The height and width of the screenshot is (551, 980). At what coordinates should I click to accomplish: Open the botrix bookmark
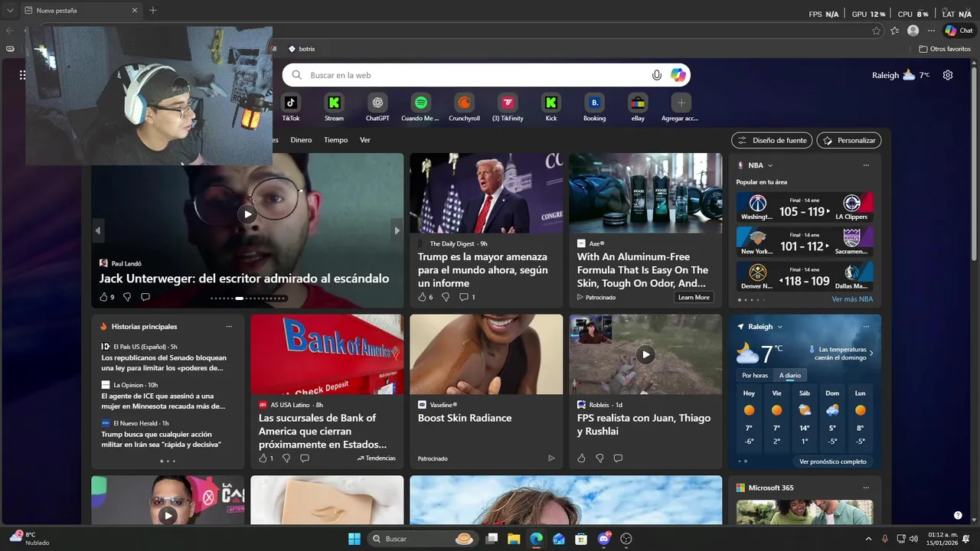302,49
